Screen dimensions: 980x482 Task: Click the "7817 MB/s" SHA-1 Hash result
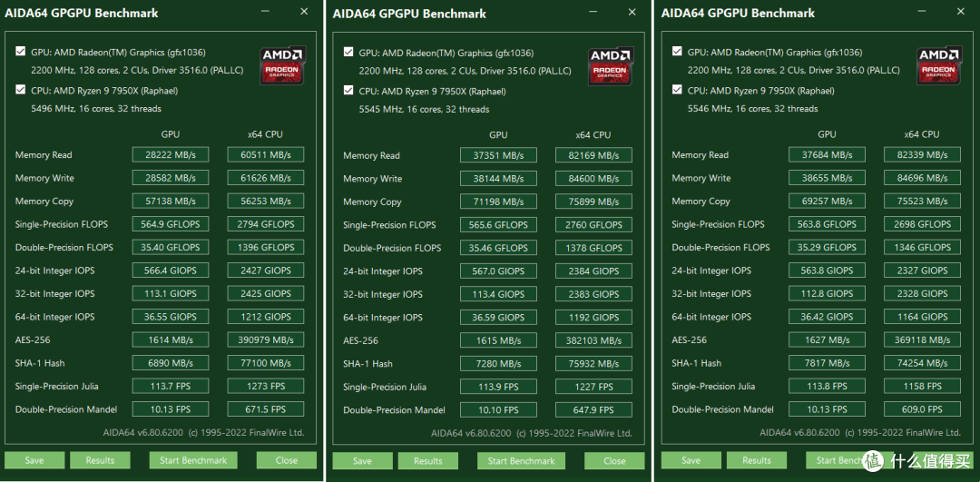coord(827,363)
